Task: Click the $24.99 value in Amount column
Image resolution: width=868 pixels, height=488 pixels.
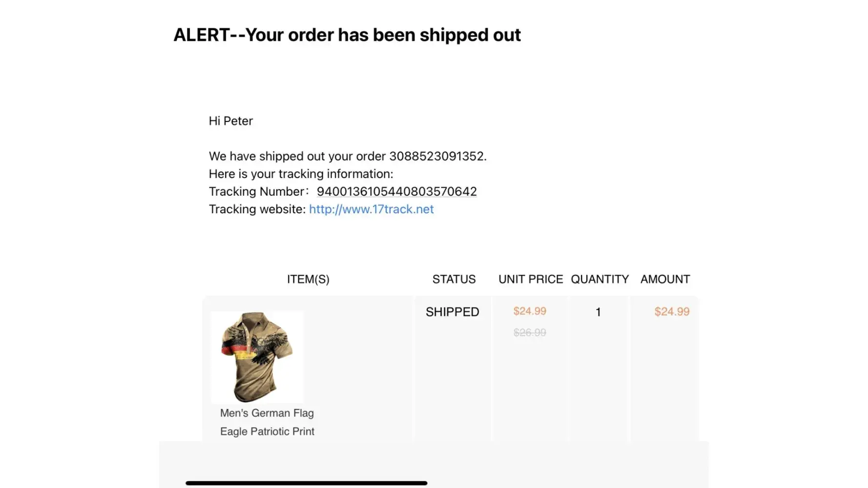Action: pyautogui.click(x=672, y=312)
